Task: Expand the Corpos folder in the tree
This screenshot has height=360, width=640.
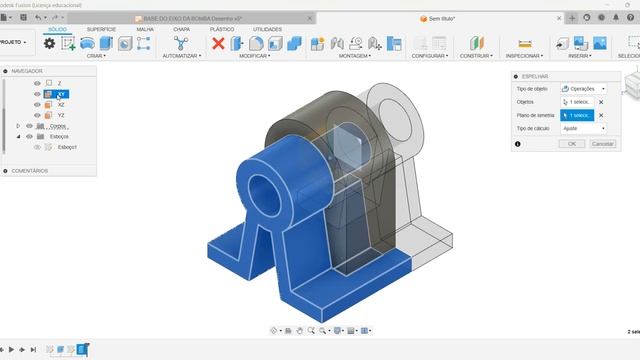Action: 18,126
